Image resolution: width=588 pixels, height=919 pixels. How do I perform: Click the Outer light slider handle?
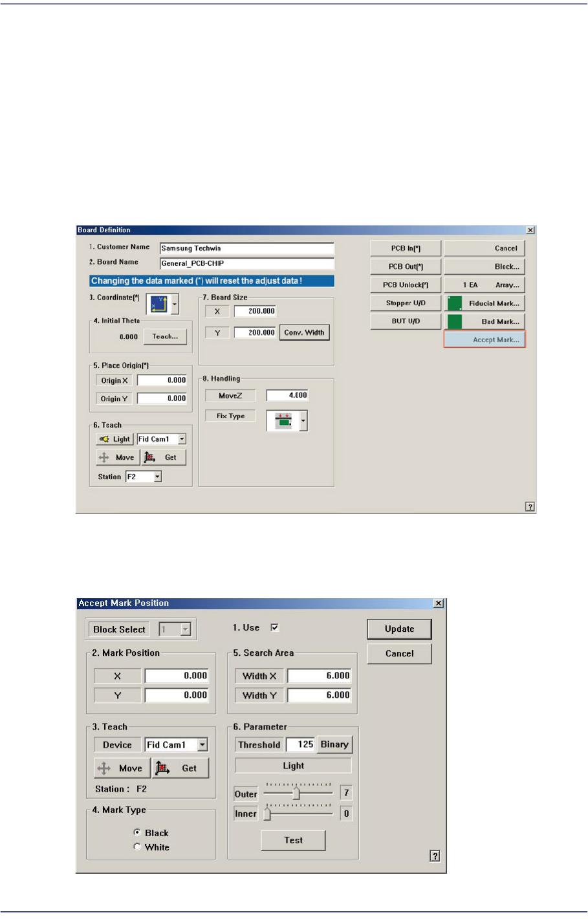click(x=296, y=793)
